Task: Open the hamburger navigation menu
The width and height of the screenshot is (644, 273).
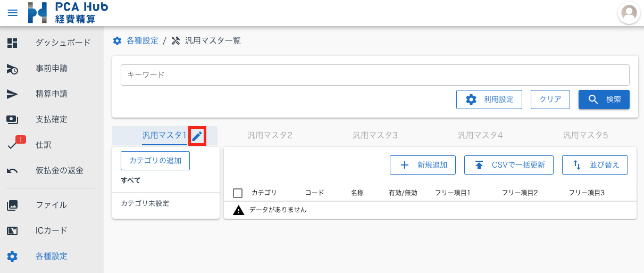Action: [x=12, y=13]
